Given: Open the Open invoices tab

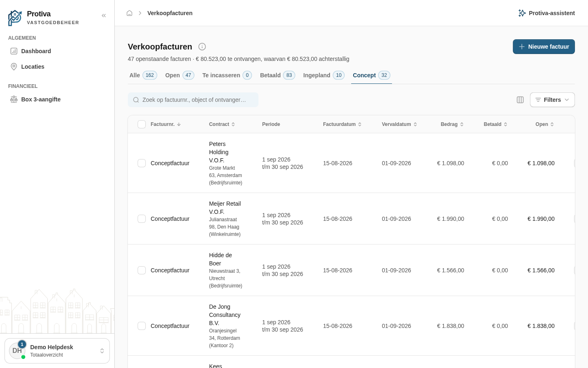Looking at the screenshot, I should [x=180, y=75].
